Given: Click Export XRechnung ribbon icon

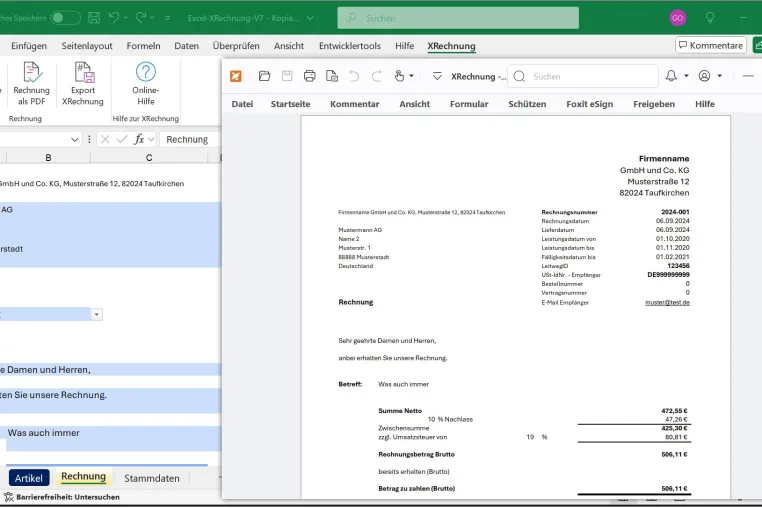Looking at the screenshot, I should pyautogui.click(x=83, y=83).
